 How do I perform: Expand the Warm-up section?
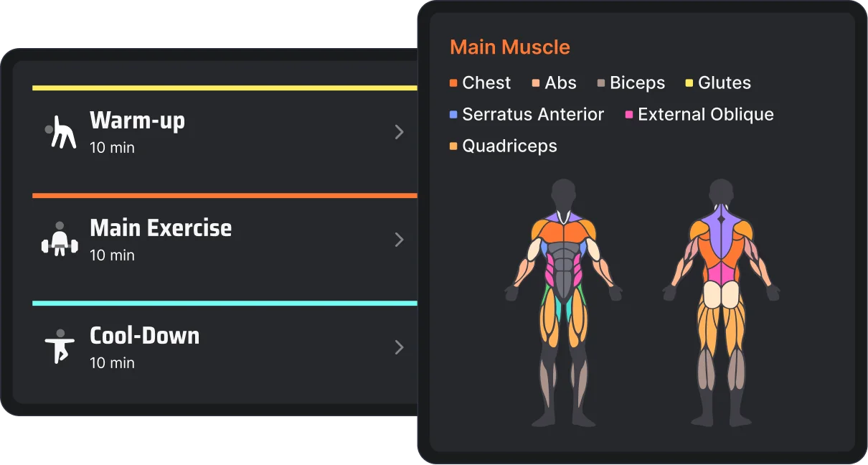[400, 132]
